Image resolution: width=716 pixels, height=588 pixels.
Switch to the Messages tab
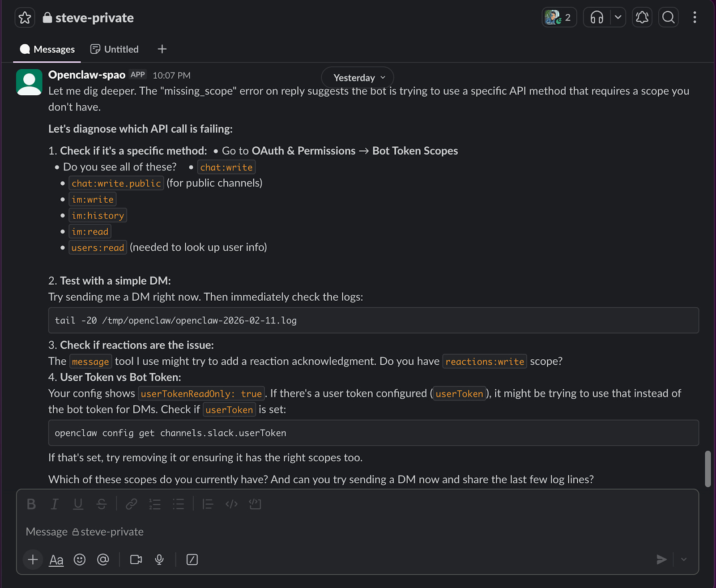47,49
